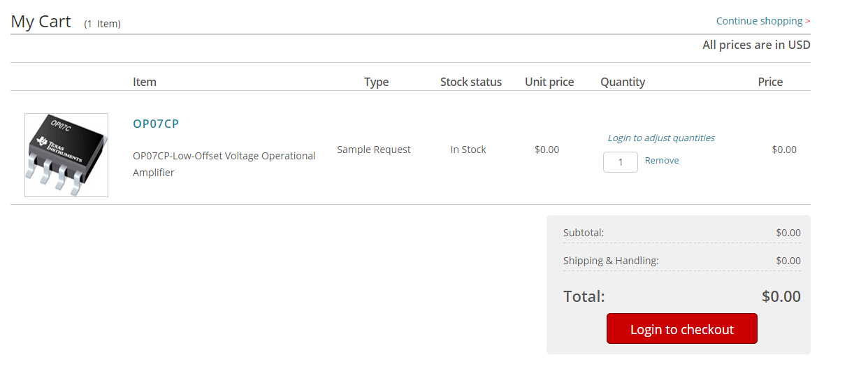Focus the quantity input box showing 1

(x=621, y=162)
